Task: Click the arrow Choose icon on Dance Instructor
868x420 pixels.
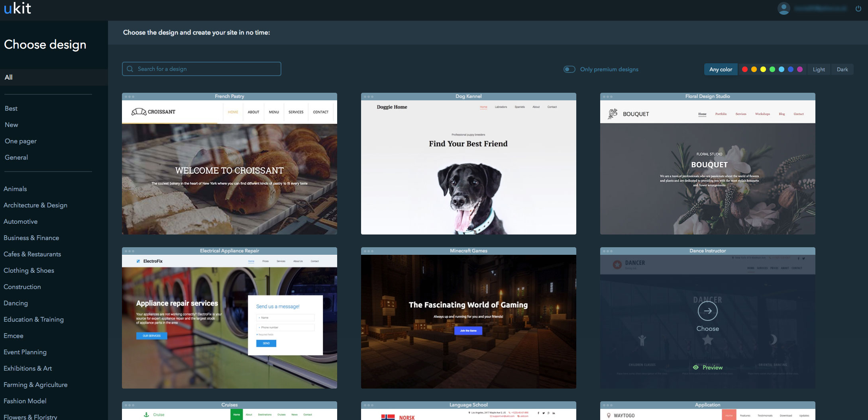Action: (707, 311)
